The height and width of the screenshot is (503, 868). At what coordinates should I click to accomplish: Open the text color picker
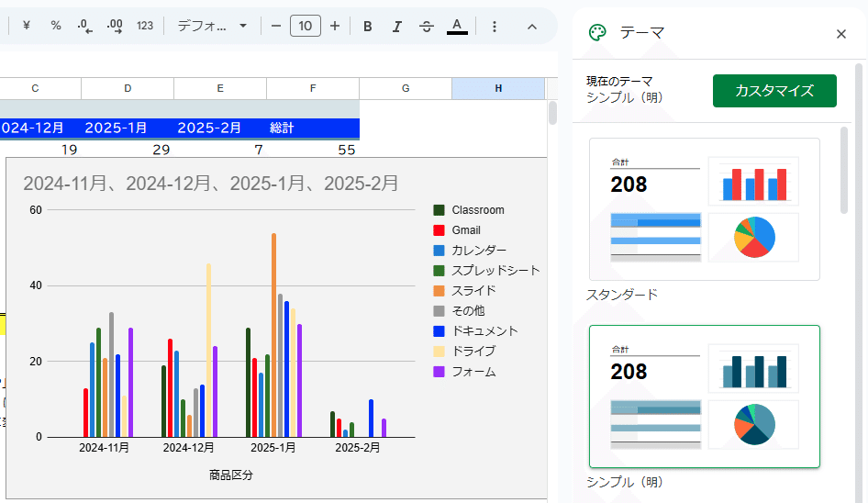[x=457, y=26]
